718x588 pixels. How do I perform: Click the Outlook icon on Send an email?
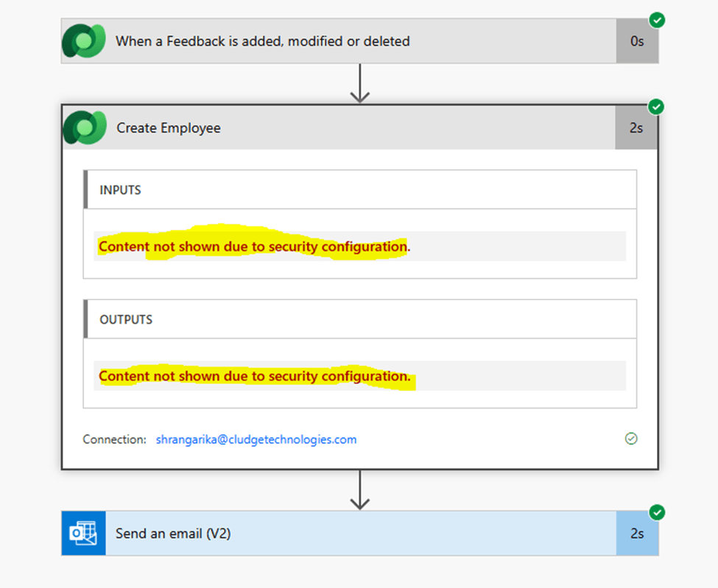[x=83, y=534]
